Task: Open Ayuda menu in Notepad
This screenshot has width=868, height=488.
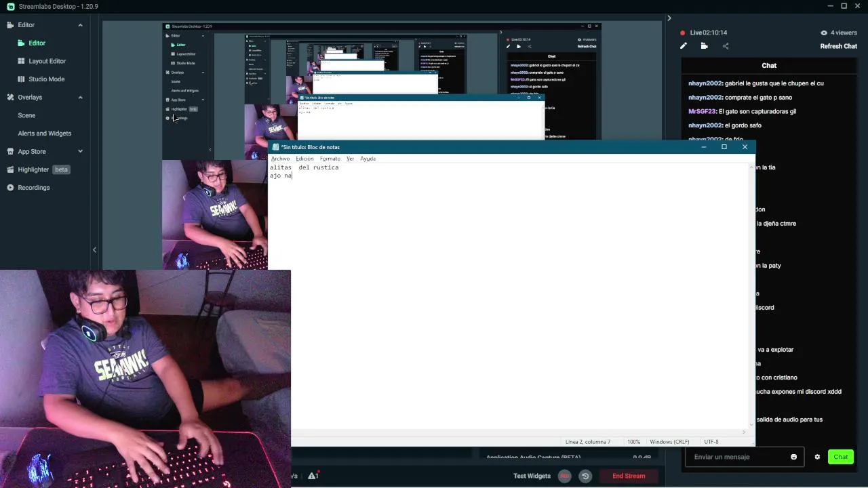Action: tap(368, 159)
